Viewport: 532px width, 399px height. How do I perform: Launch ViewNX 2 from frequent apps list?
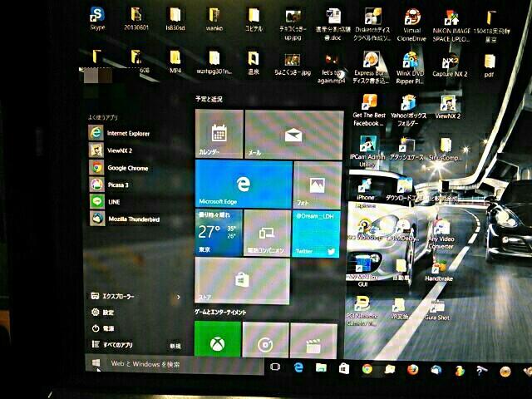111,150
